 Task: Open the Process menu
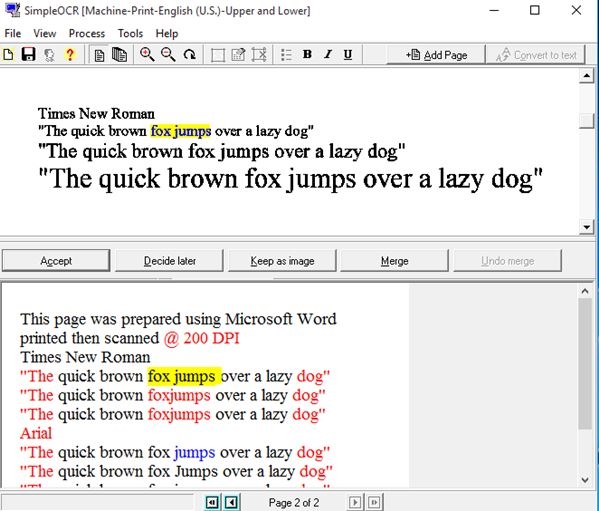(87, 34)
